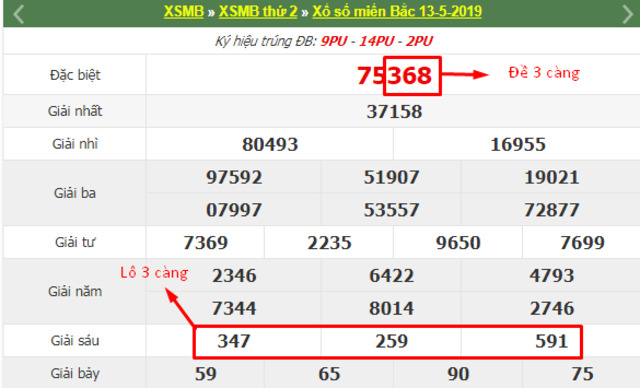The width and height of the screenshot is (640, 388).
Task: Select Giải bảy number 90
Action: coord(458,374)
